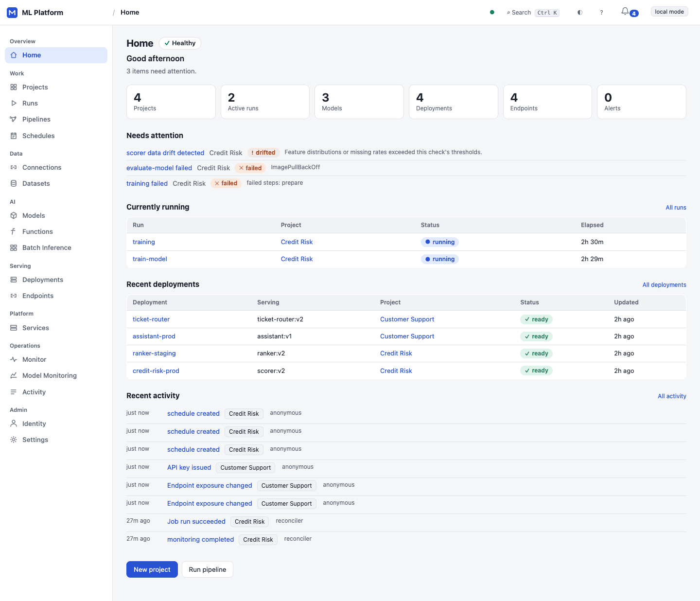
Task: Open the search field in top bar
Action: click(533, 13)
